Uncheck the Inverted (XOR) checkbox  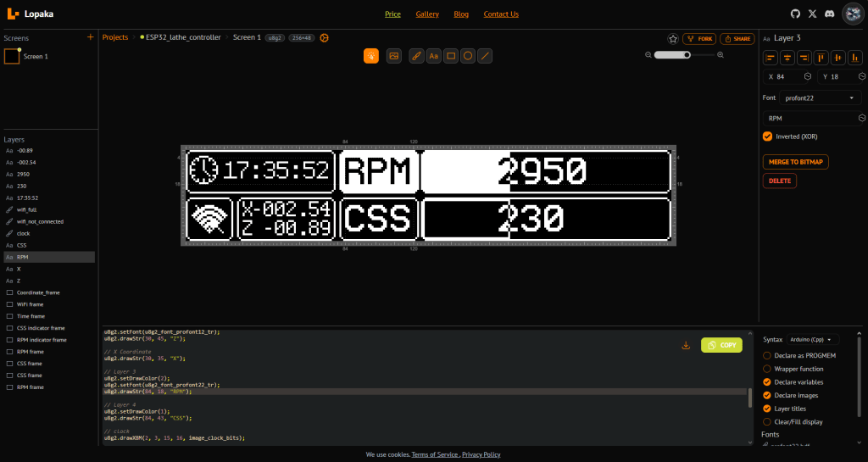coord(768,136)
